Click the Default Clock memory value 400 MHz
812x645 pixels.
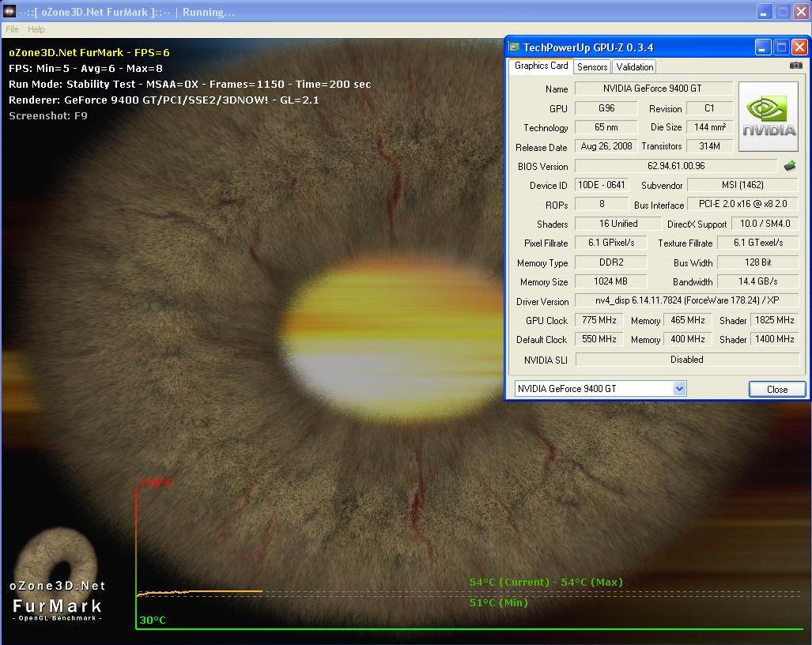687,339
